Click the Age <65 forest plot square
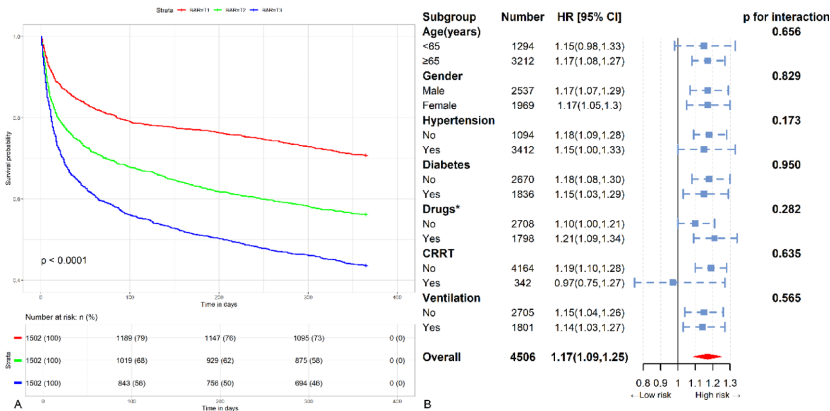Image resolution: width=830 pixels, height=411 pixels. [704, 46]
